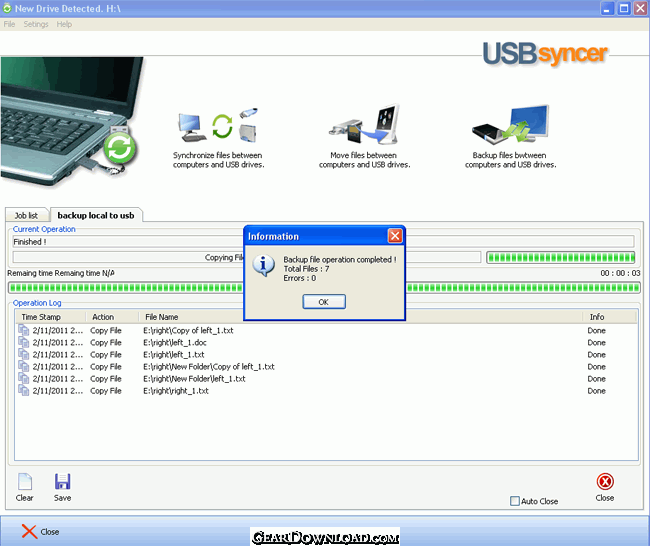The width and height of the screenshot is (650, 546).
Task: Click copy icon for E:\right\left_1.txt row
Action: pyautogui.click(x=24, y=354)
